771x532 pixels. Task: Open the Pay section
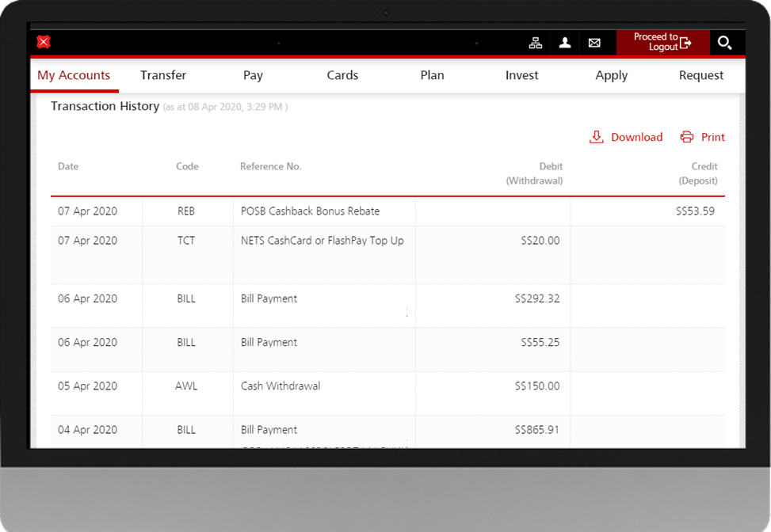coord(253,75)
